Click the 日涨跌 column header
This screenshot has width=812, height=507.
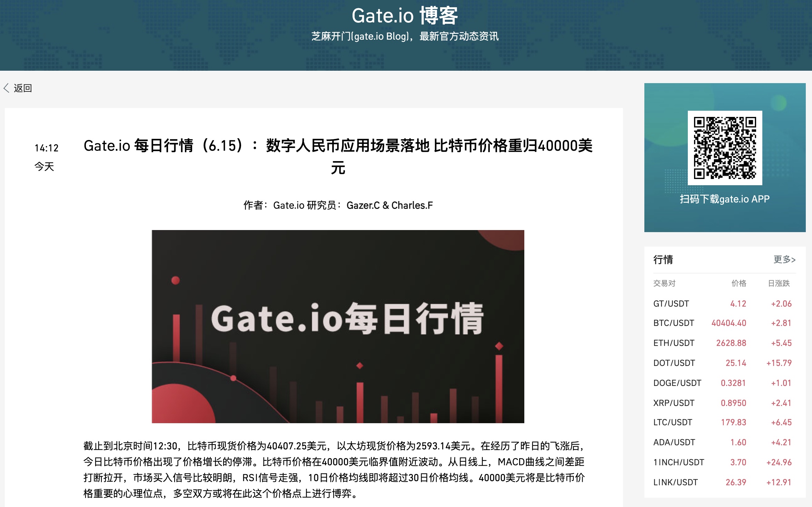(779, 283)
